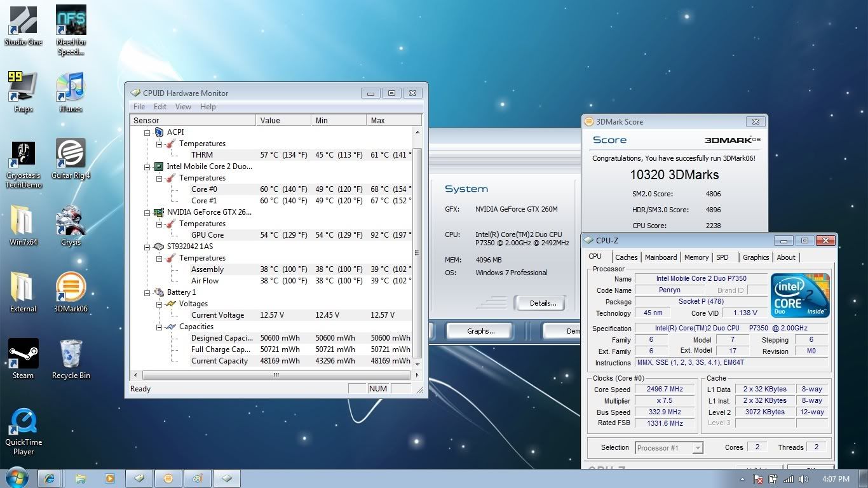Collapse the NVIDIA GeForce GTX node
Screen dimensions: 868x488
pyautogui.click(x=147, y=212)
